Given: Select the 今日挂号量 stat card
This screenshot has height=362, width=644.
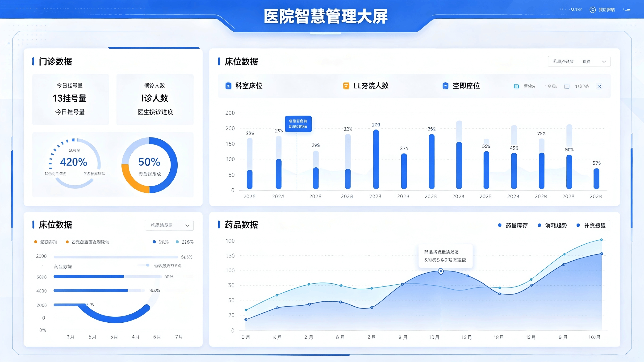Looking at the screenshot, I should pos(71,99).
